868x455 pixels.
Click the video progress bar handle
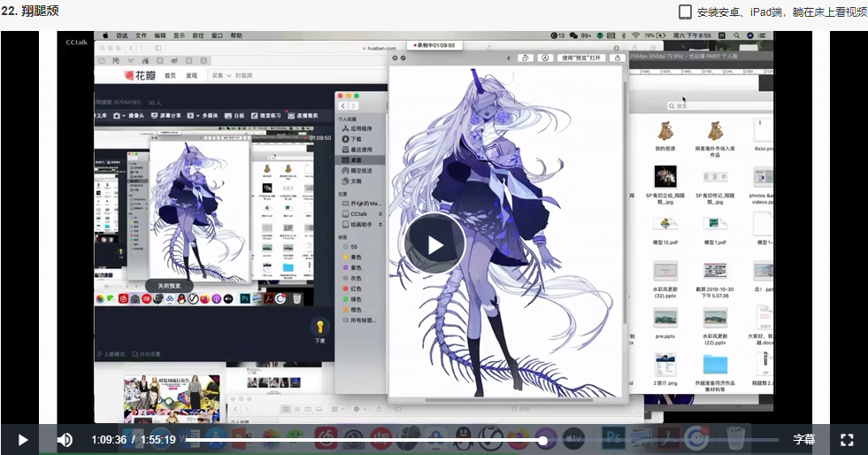click(543, 440)
